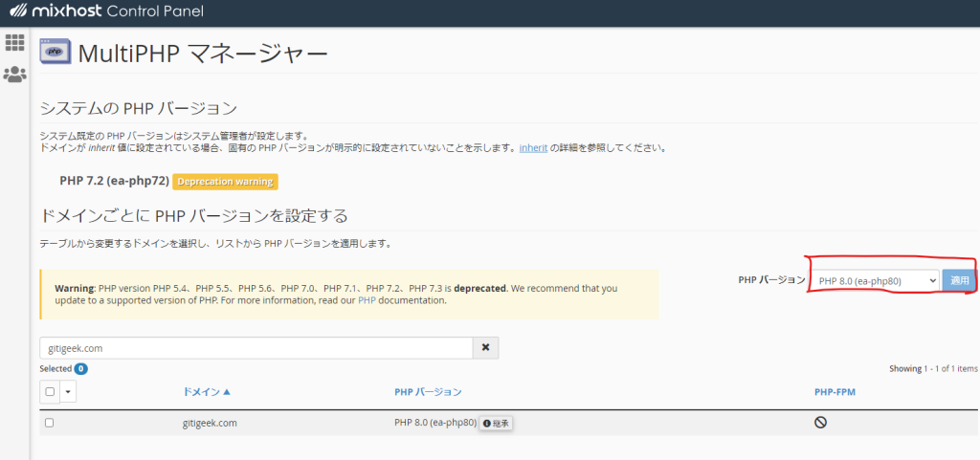This screenshot has width=980, height=460.
Task: Sort by PHP バージョン column header
Action: (428, 392)
